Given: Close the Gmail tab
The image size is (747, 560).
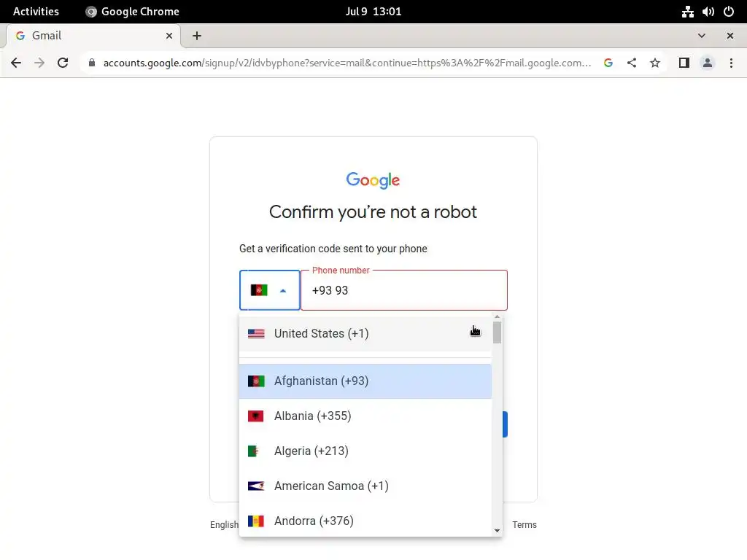Looking at the screenshot, I should pos(169,36).
